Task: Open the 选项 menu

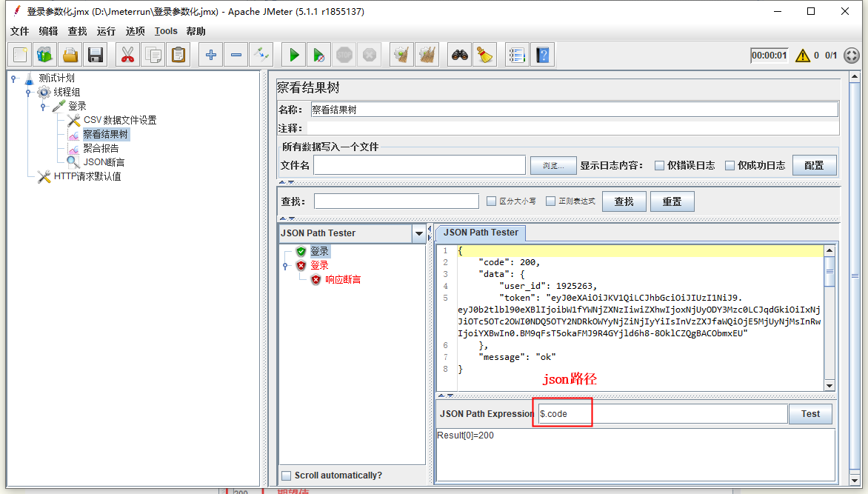Action: (135, 31)
